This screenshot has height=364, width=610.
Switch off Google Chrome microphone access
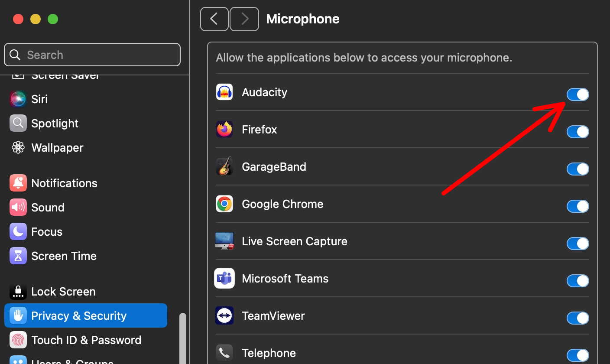click(578, 206)
